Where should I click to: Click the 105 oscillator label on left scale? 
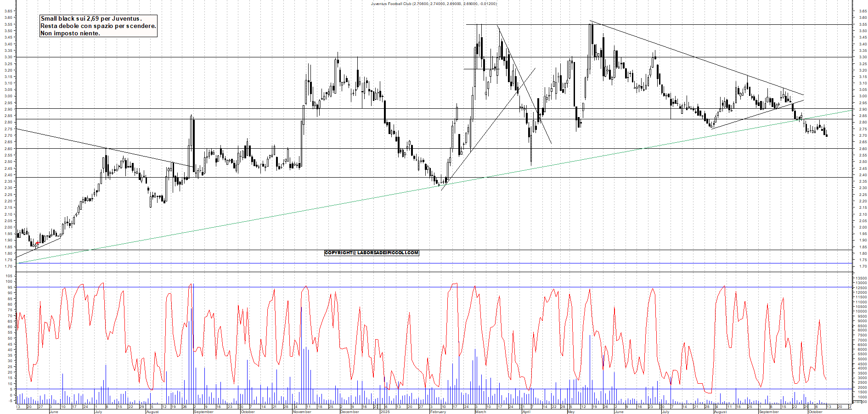click(9, 276)
